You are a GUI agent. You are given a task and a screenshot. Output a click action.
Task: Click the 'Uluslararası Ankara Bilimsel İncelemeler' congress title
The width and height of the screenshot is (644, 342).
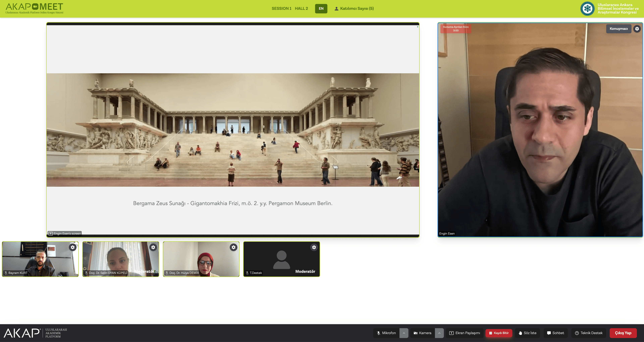618,9
